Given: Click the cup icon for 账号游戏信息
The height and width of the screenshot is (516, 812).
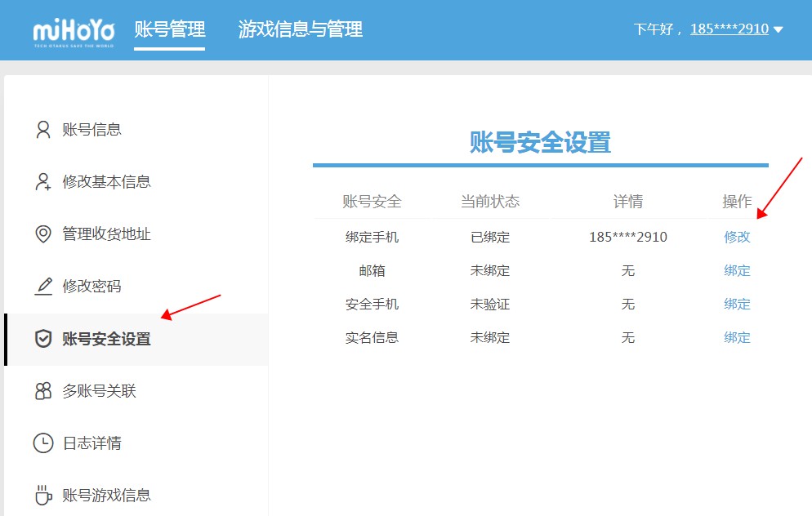Looking at the screenshot, I should pyautogui.click(x=42, y=495).
